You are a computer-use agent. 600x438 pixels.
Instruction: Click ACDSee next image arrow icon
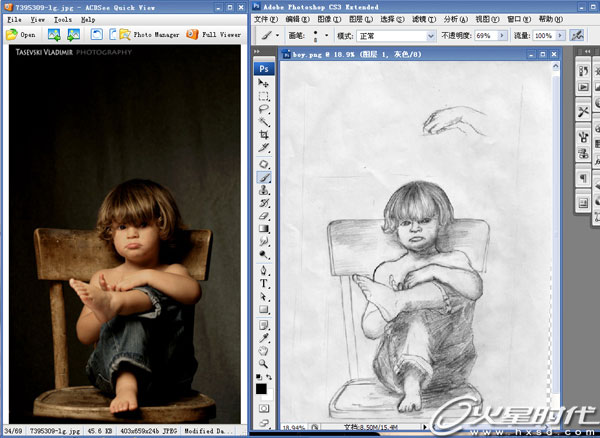tap(74, 34)
